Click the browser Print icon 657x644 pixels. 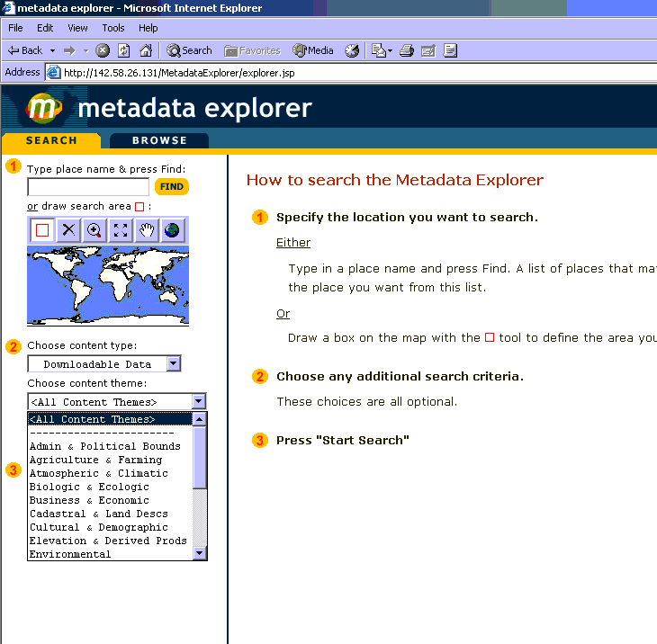click(x=407, y=50)
